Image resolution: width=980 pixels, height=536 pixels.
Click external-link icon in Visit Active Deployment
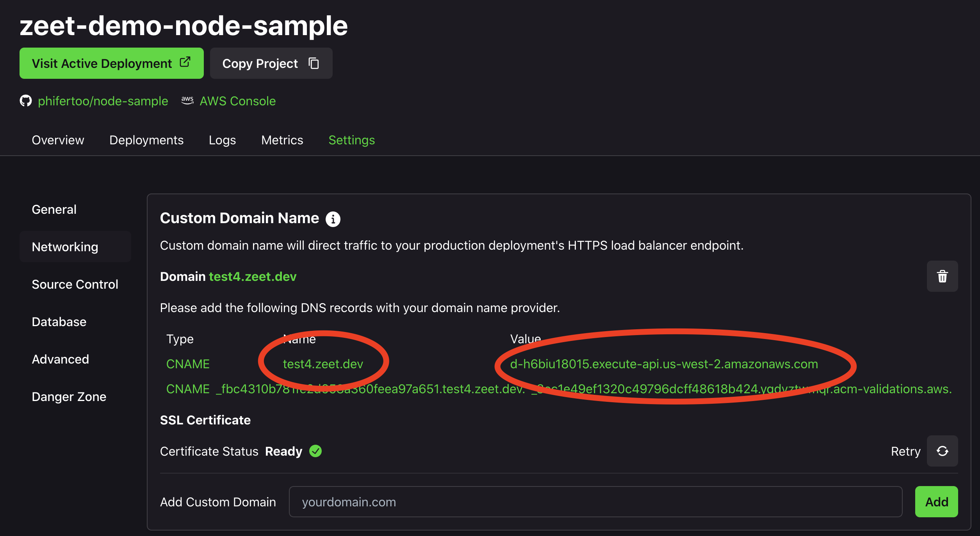click(x=185, y=62)
